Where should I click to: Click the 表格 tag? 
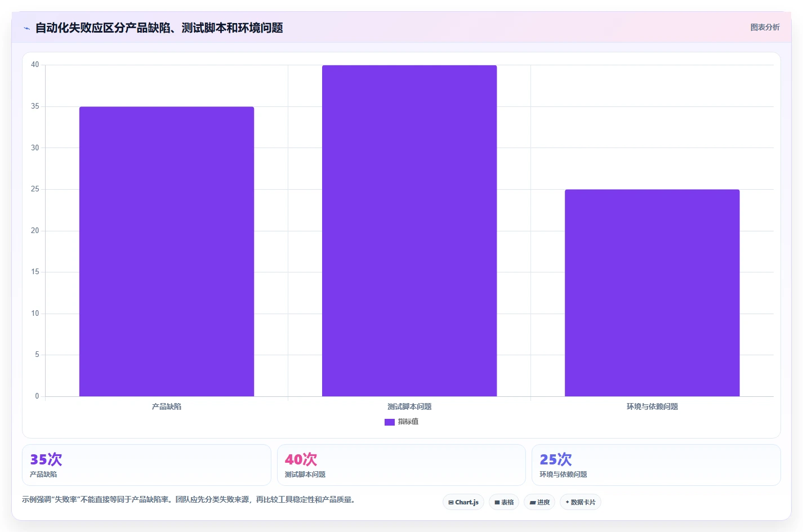pyautogui.click(x=504, y=502)
